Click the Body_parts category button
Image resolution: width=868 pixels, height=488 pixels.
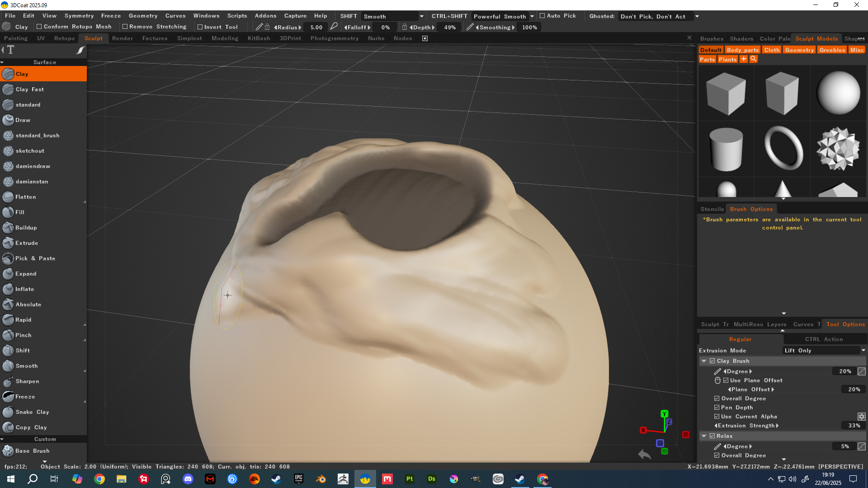point(742,50)
